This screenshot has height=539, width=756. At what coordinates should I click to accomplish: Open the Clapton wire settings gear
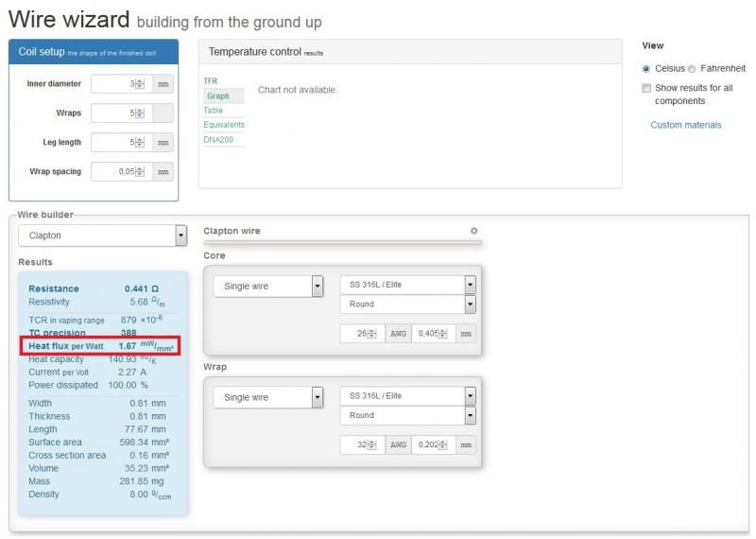474,231
